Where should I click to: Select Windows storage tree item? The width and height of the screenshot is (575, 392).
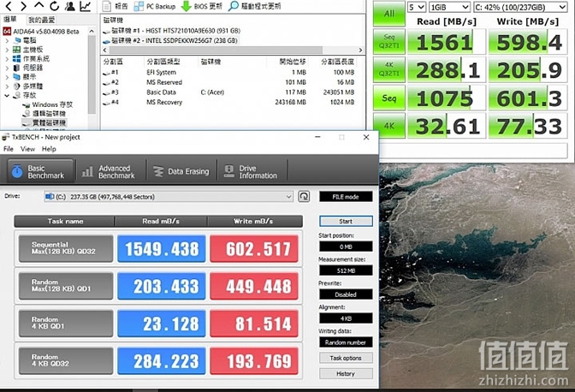click(47, 104)
